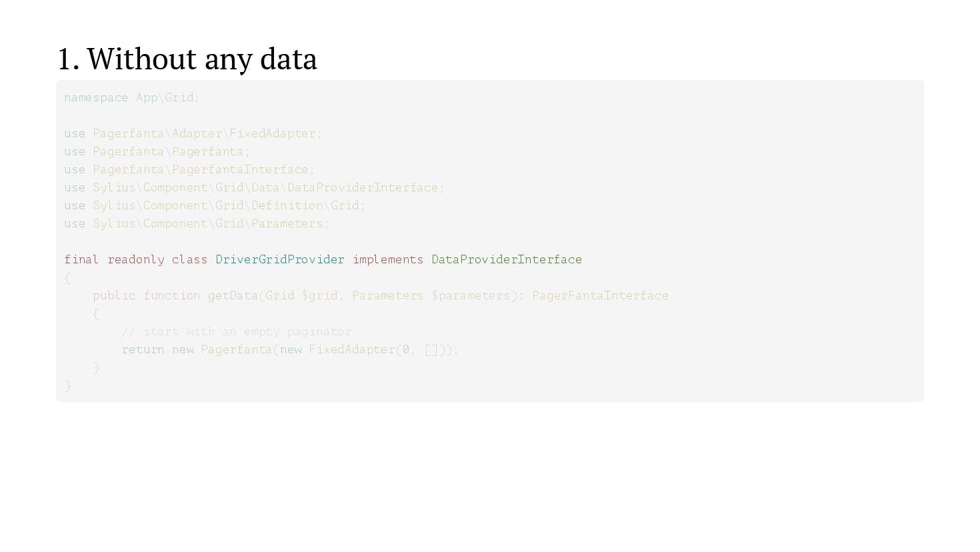Click the 'use Pagerfanta\Pagerfanta' line

click(157, 152)
